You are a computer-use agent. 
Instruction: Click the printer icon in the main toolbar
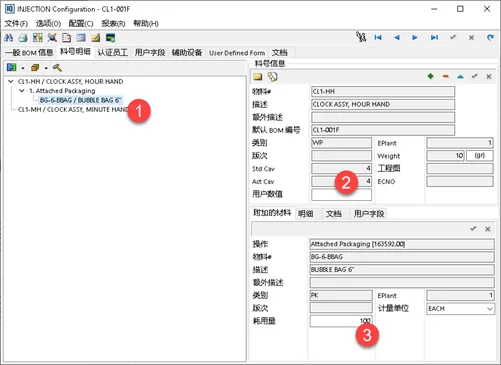tap(23, 38)
